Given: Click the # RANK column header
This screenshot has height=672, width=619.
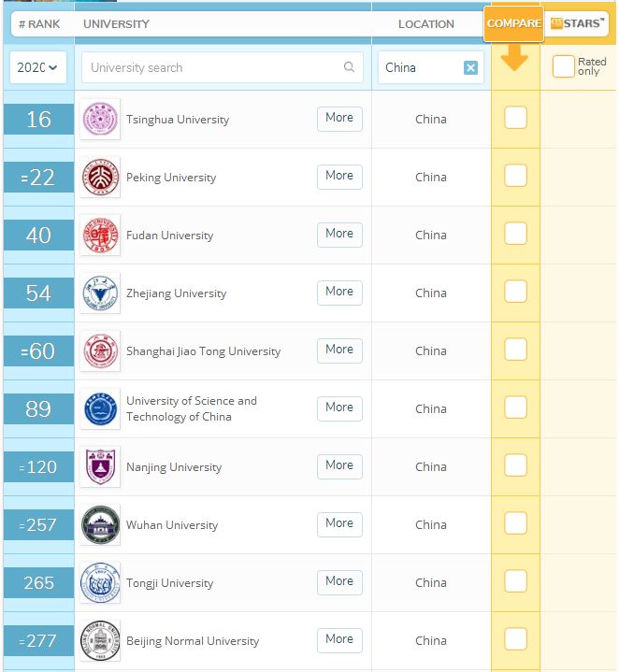Looking at the screenshot, I should [x=39, y=24].
